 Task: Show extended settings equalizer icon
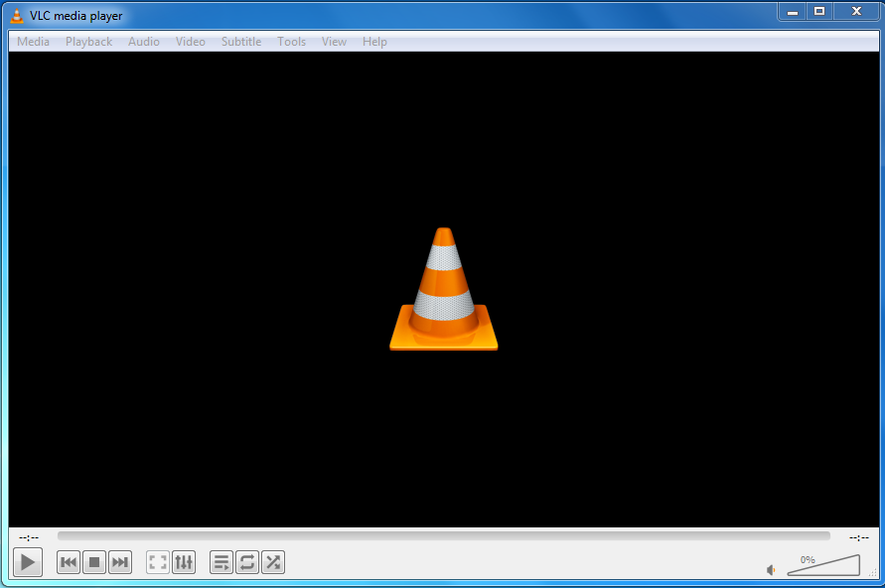pyautogui.click(x=184, y=563)
